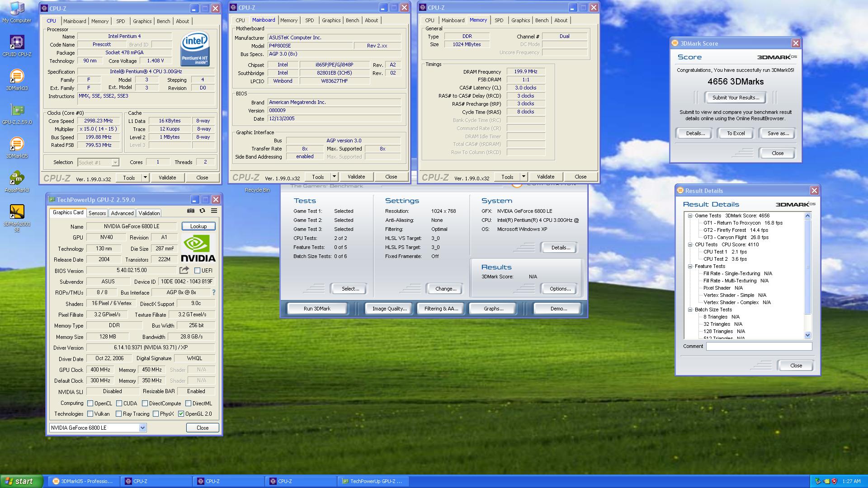Click NVIDIA logo in GPU-Z
Viewport: 868px width, 488px height.
coord(198,248)
